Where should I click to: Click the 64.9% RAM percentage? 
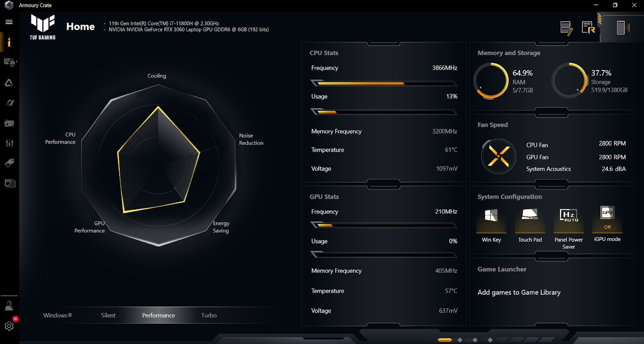tap(522, 73)
